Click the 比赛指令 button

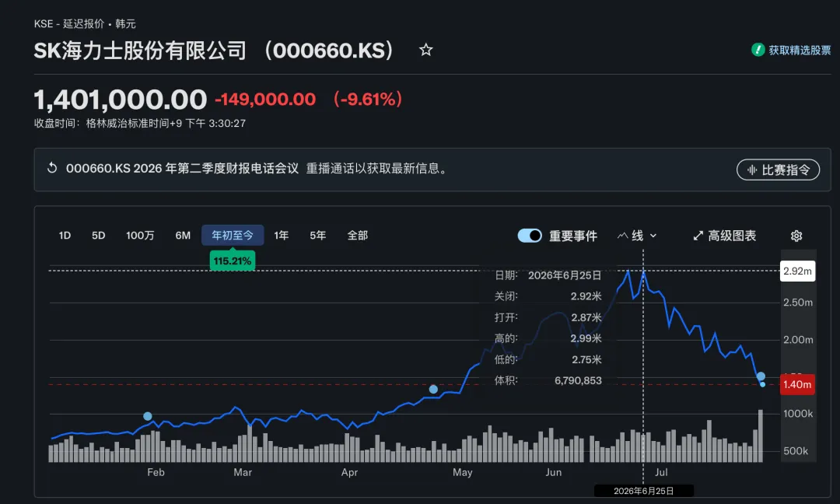778,170
